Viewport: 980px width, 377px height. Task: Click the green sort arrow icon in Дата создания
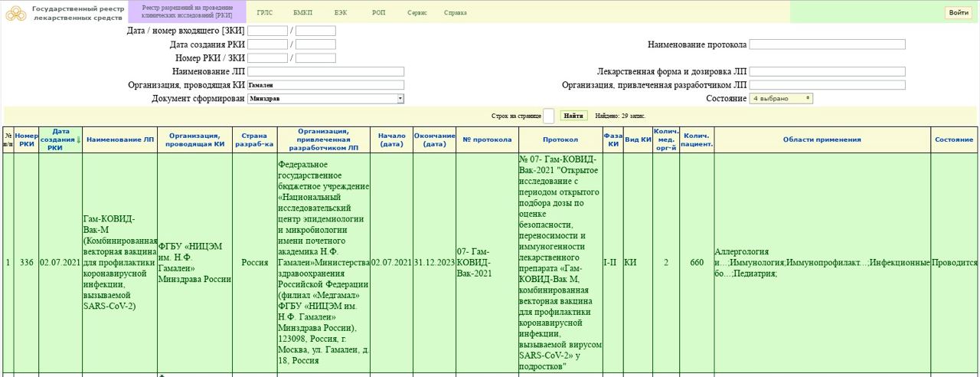78,139
